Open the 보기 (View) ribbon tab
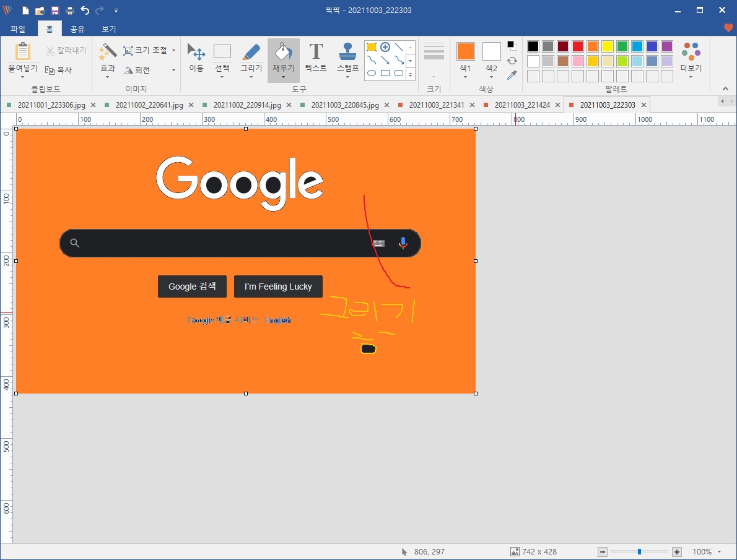The image size is (737, 560). tap(109, 29)
